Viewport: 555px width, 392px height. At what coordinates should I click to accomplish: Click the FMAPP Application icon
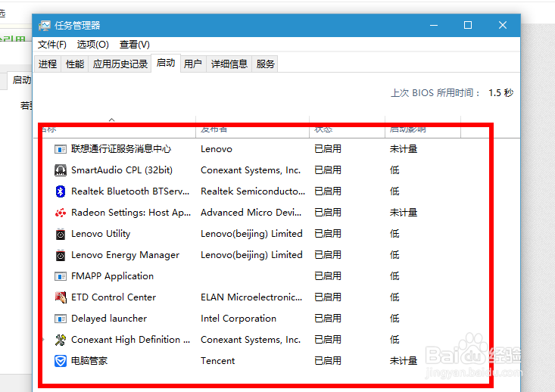(60, 276)
